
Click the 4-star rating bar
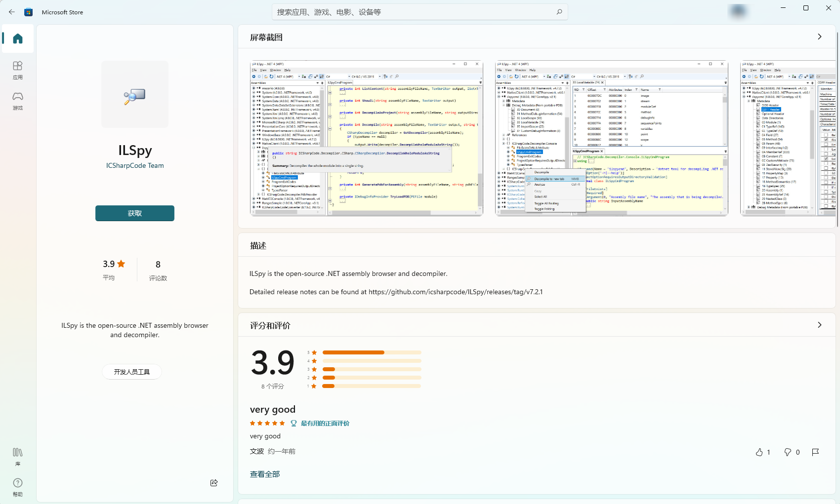pyautogui.click(x=372, y=361)
